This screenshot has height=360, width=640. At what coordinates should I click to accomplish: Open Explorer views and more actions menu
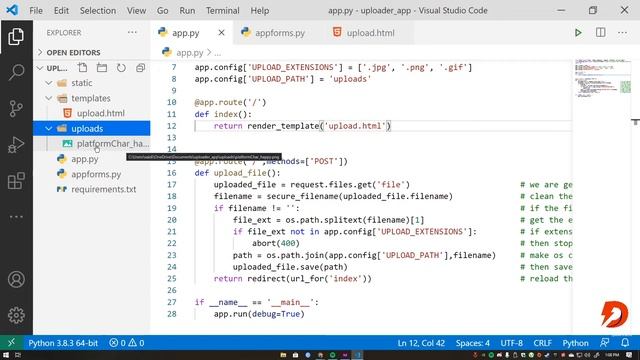click(132, 32)
